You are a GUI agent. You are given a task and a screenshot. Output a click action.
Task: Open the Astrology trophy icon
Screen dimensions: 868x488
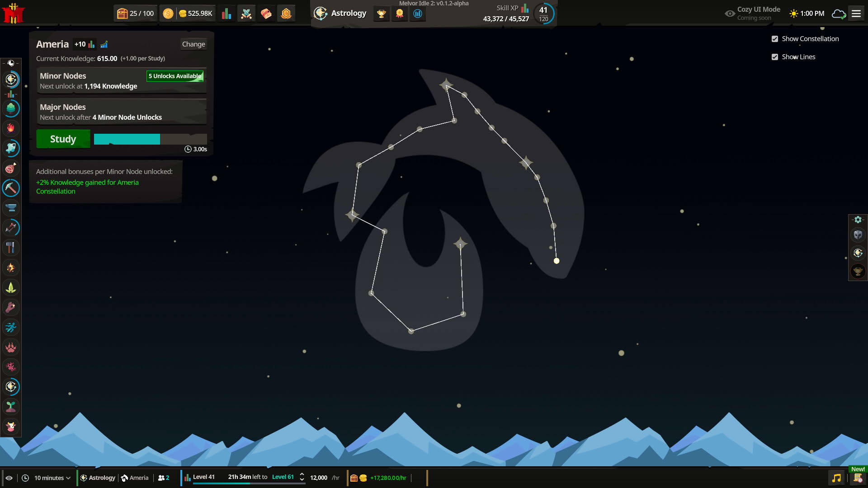click(x=382, y=14)
